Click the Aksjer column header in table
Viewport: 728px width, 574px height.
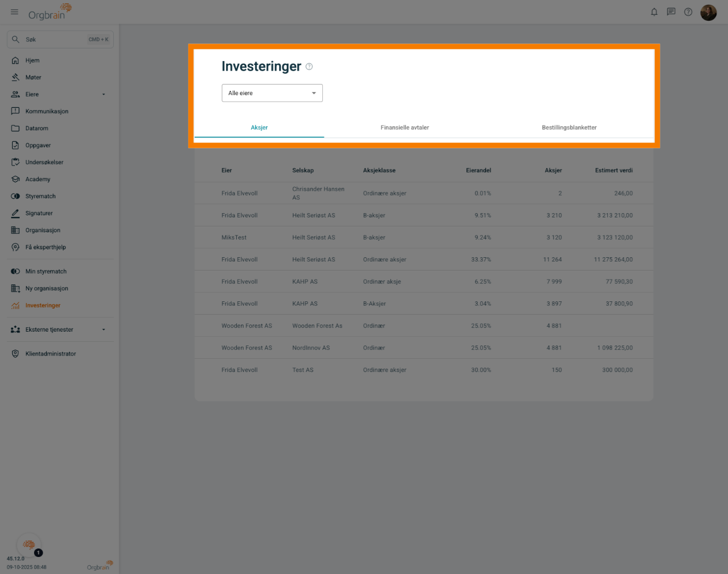tap(553, 171)
